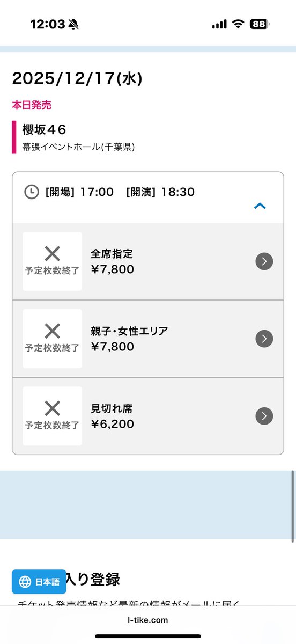The height and width of the screenshot is (644, 296).
Task: Tap the battery indicator in status bar
Action: 260,24
